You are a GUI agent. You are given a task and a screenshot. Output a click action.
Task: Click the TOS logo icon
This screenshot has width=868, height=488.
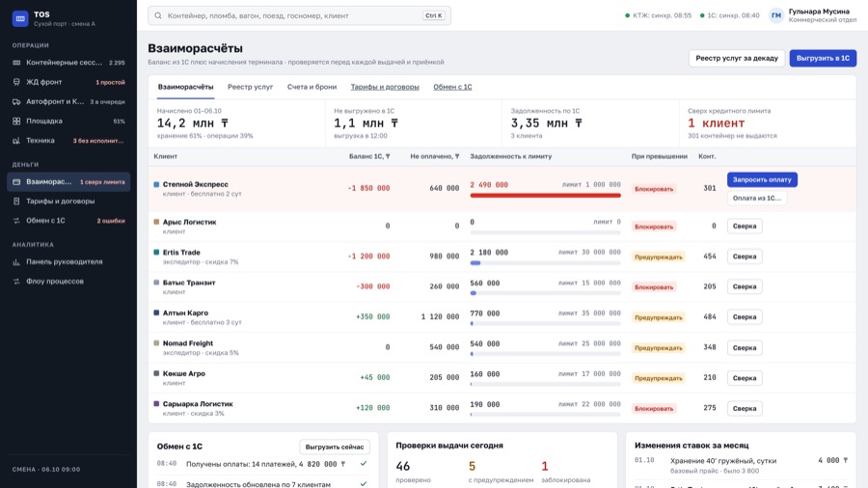click(x=20, y=18)
